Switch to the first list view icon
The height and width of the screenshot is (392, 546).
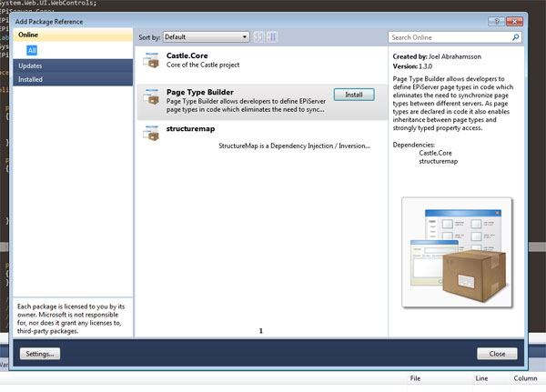[258, 37]
